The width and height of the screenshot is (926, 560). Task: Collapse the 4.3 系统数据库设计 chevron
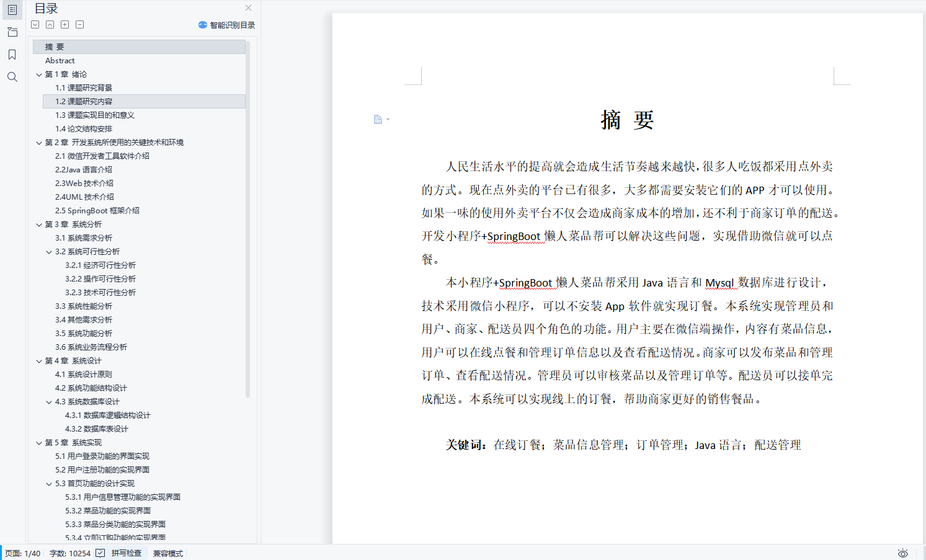pyautogui.click(x=49, y=402)
